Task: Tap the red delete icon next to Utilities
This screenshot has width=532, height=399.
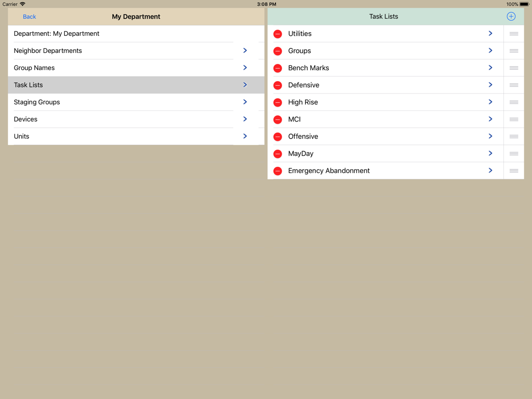Action: (278, 33)
